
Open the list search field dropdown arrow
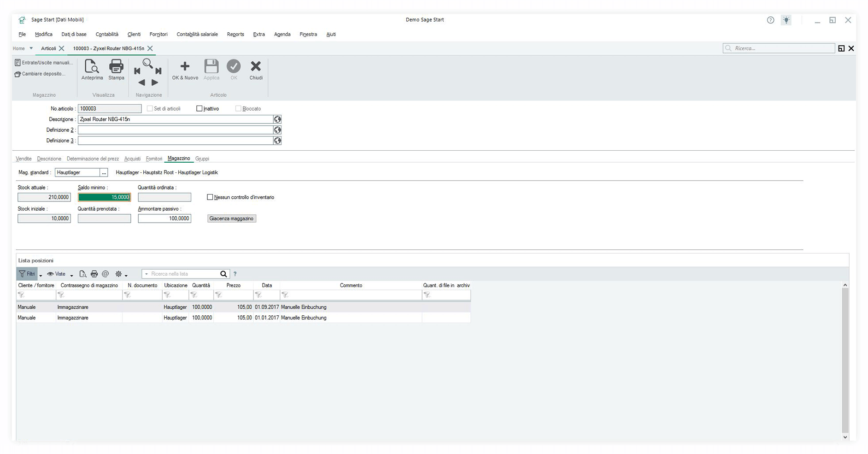click(x=147, y=274)
